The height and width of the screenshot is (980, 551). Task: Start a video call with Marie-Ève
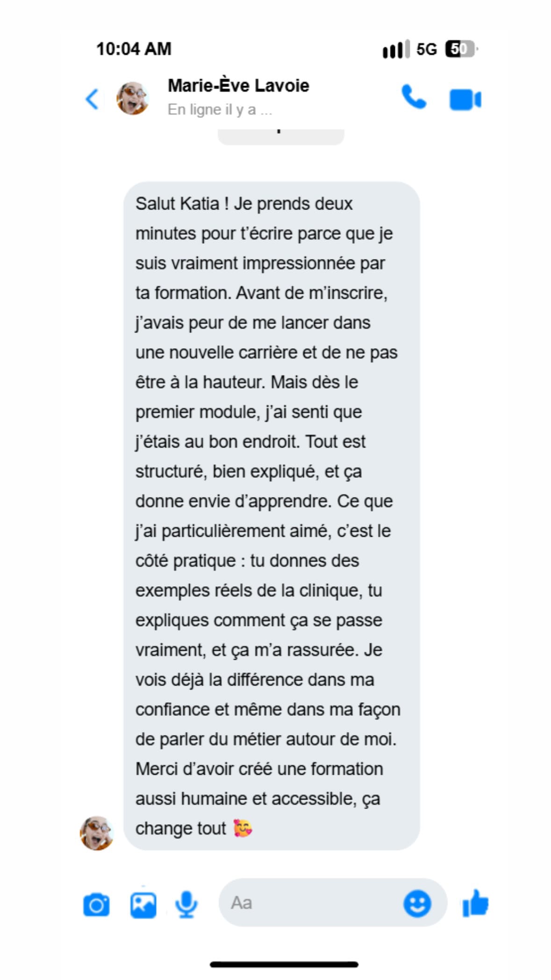[465, 99]
